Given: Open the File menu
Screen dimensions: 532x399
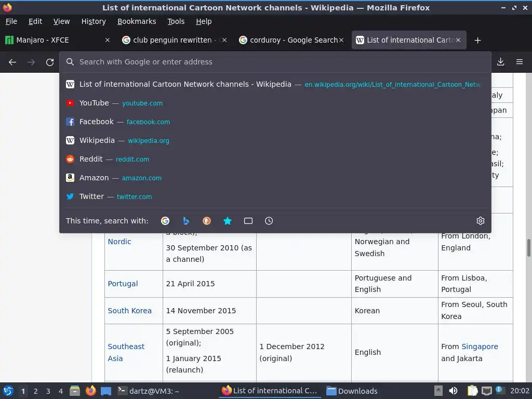Looking at the screenshot, I should coord(11,21).
